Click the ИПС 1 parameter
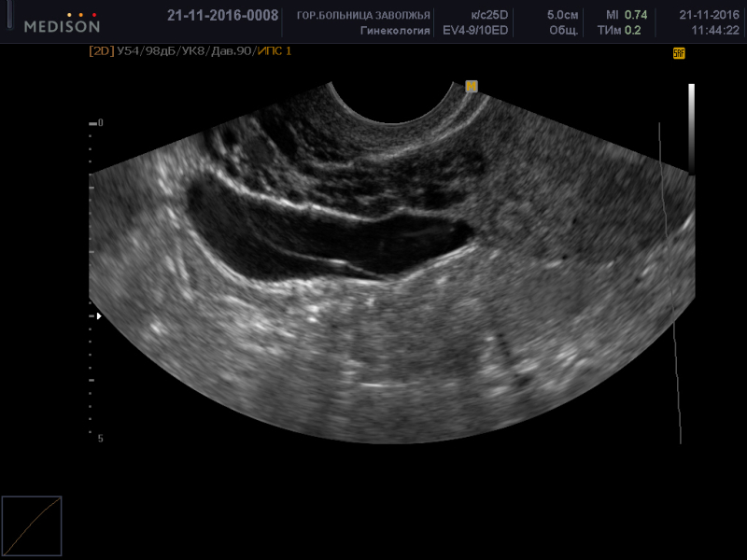747x560 pixels. point(274,51)
